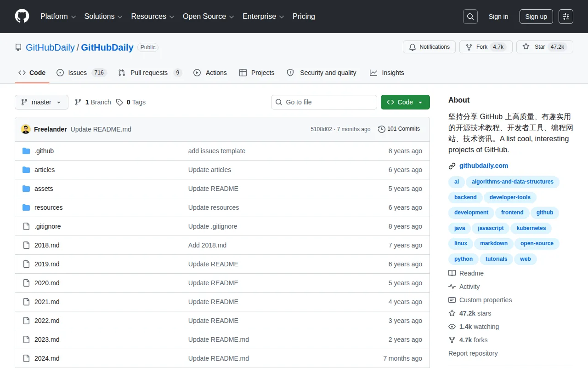Click the 2018.md file icon
The height and width of the screenshot is (368, 588).
tap(26, 245)
